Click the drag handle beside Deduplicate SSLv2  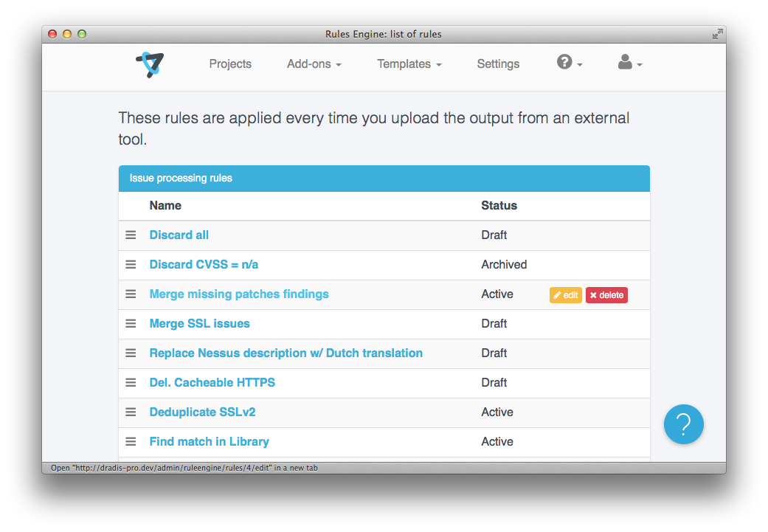[131, 412]
